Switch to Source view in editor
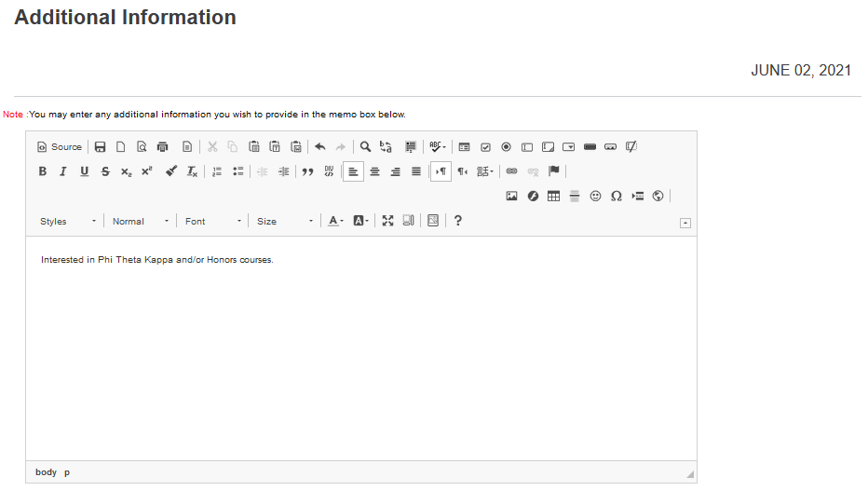 (60, 146)
